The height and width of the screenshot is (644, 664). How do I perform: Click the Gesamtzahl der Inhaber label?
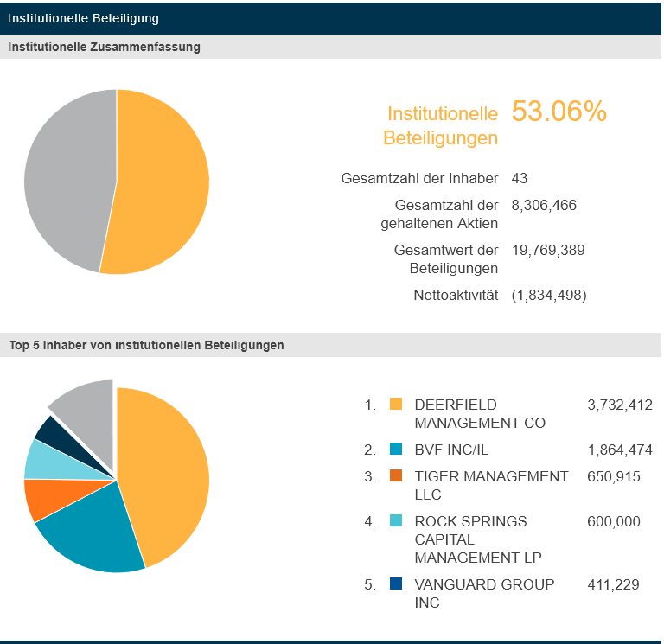point(419,178)
